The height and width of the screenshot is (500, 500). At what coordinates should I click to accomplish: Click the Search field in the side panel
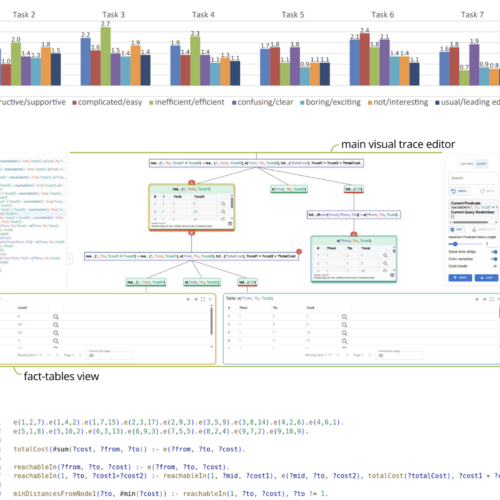click(473, 178)
